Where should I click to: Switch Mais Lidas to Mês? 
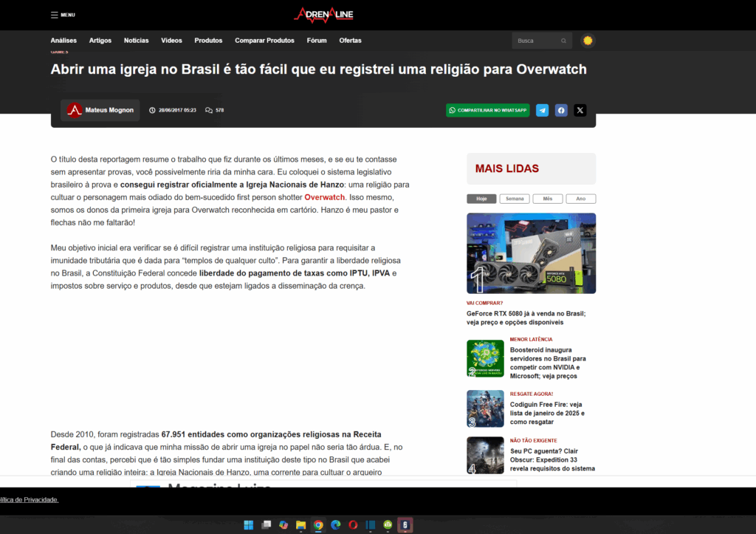pyautogui.click(x=547, y=199)
